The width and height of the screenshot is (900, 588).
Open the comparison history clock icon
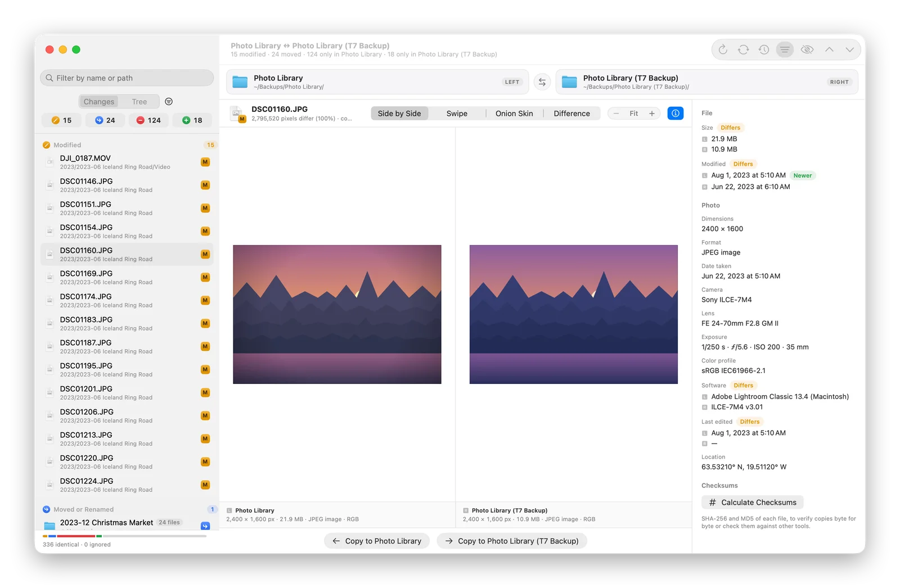click(763, 49)
